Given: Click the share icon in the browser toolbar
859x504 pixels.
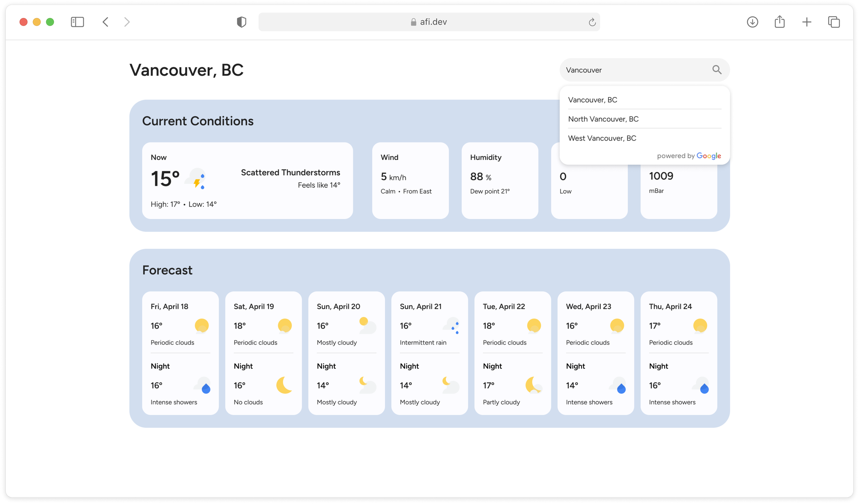Looking at the screenshot, I should [x=780, y=21].
